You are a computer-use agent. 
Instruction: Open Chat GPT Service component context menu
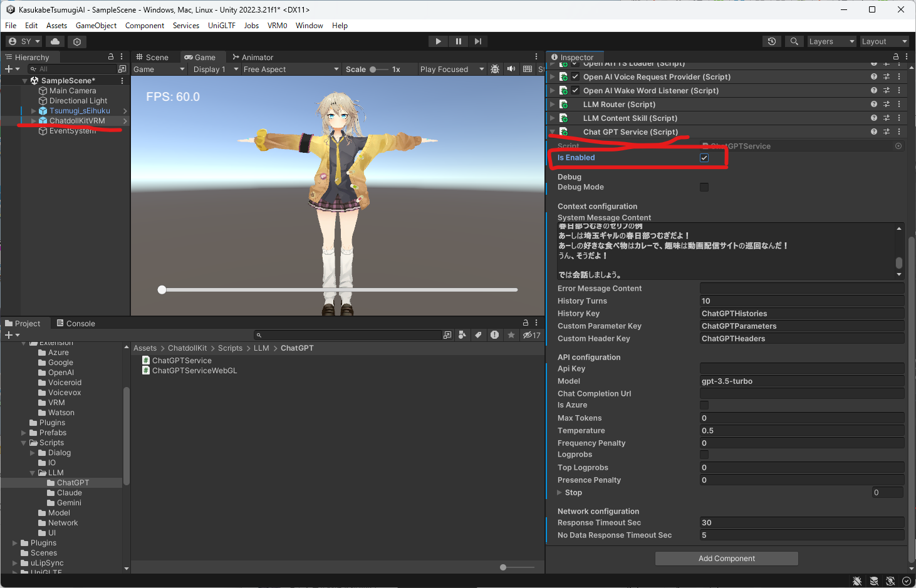pos(899,132)
